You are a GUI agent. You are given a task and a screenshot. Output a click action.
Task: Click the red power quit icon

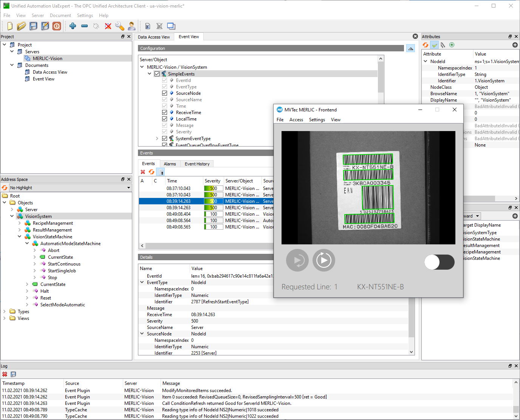tap(57, 26)
